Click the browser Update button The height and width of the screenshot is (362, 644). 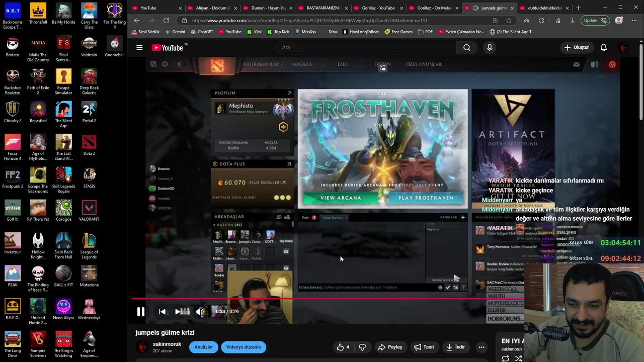596,21
